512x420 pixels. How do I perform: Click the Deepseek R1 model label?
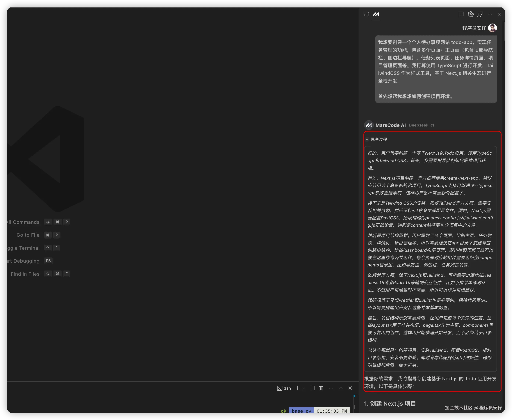(x=421, y=125)
